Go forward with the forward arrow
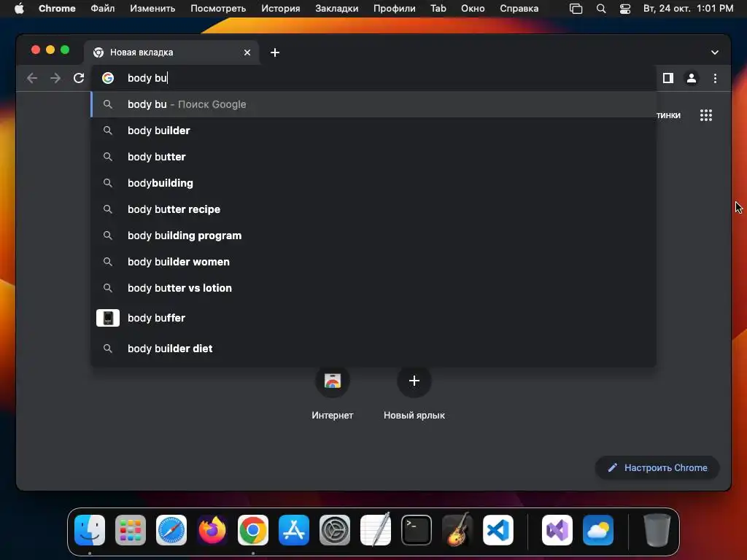Screen dimensions: 747x560 (55, 77)
